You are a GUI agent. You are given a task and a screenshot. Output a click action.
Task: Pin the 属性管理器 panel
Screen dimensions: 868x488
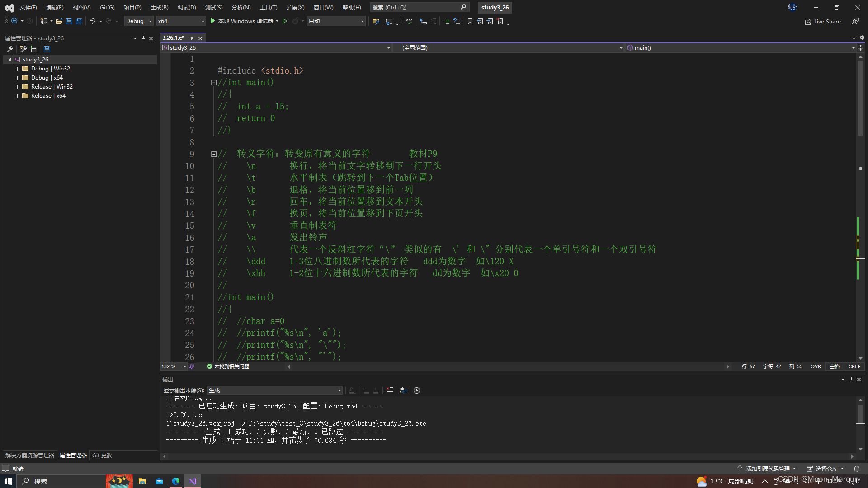click(142, 38)
